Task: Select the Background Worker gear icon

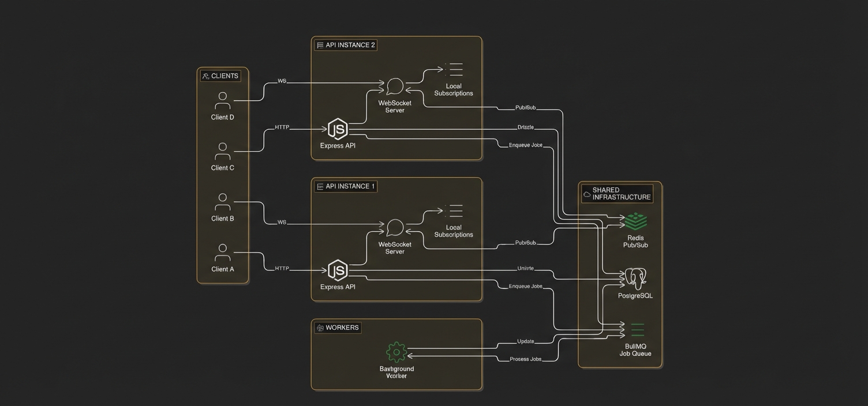Action: 396,352
